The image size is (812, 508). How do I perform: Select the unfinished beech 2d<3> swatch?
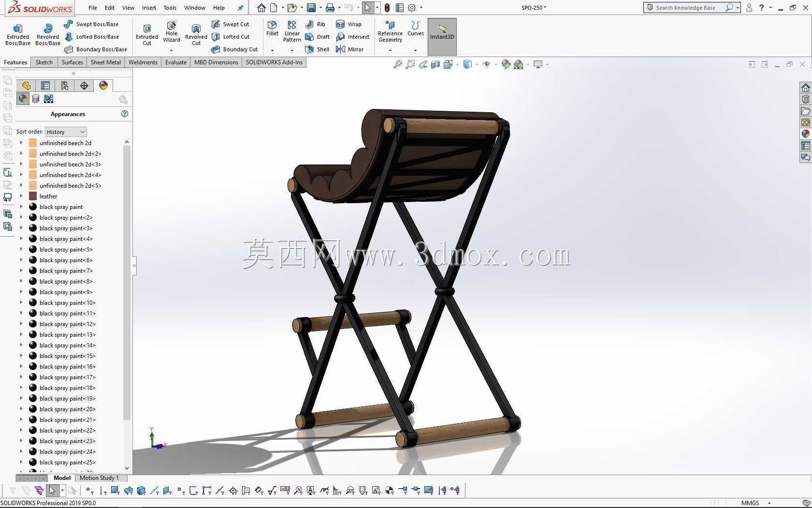tap(33, 164)
